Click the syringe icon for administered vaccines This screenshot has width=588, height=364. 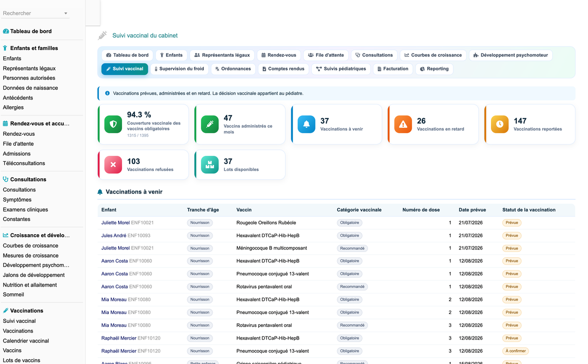coord(210,124)
